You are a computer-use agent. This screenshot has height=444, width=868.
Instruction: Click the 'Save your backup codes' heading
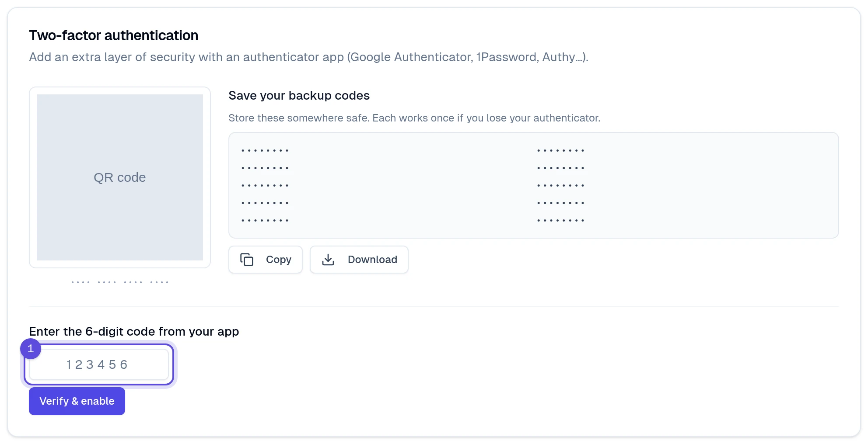tap(299, 96)
